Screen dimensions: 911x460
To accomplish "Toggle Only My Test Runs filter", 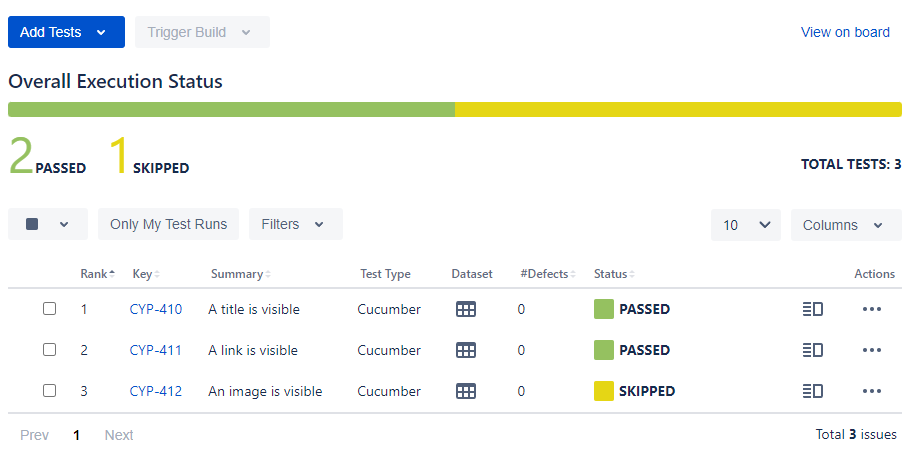I will click(168, 224).
